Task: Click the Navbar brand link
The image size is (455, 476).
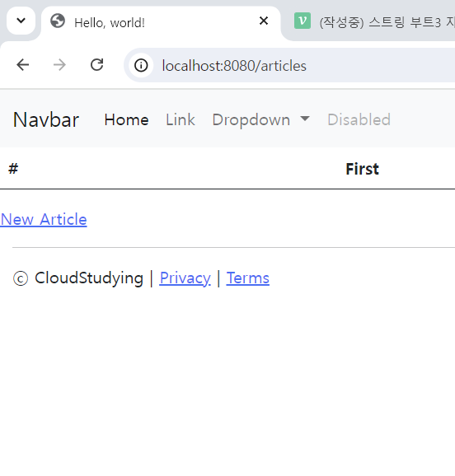Action: click(46, 119)
